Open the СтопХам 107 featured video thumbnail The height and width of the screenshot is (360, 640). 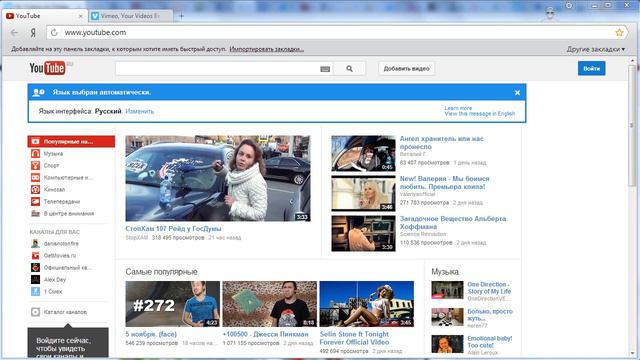point(218,178)
